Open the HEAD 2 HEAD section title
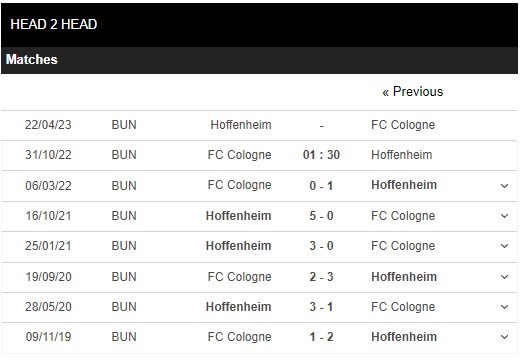522x361 pixels. (54, 24)
